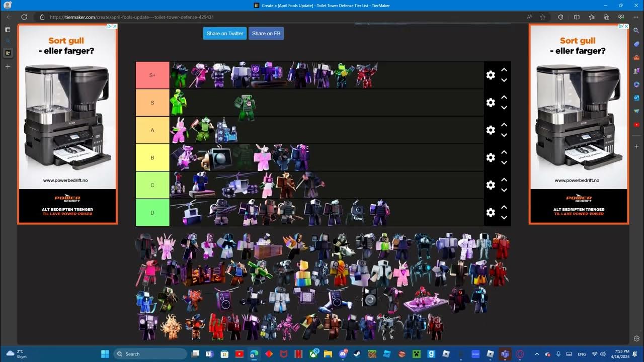The image size is (644, 362).
Task: Open the Edge vertical tabs icon
Action: tap(8, 30)
